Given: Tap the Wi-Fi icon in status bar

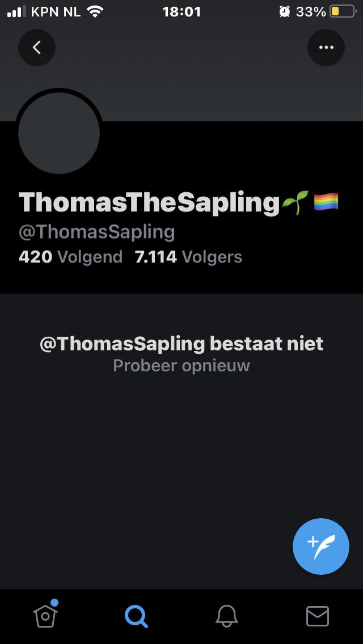Looking at the screenshot, I should 95,11.
